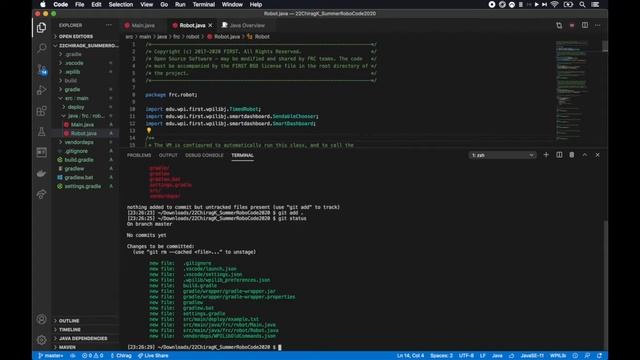
Task: Open Main.java in explorer tree
Action: point(82,124)
